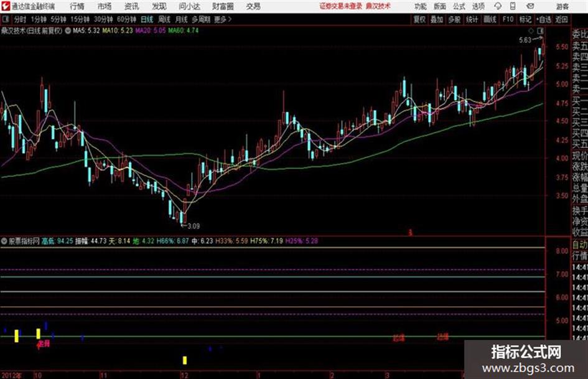
Task: Toggle the right info panel icon in chart
Action: 540,30
